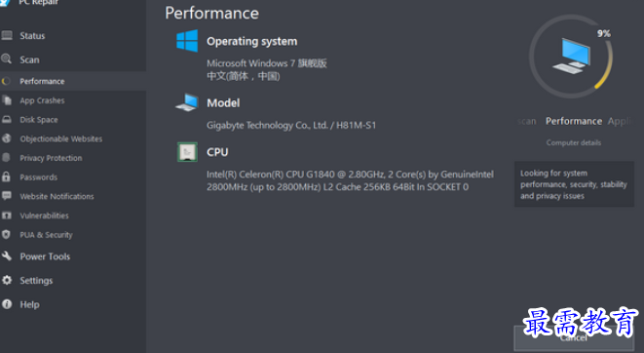Click the circular 9% scan progress ring

[x=571, y=57]
